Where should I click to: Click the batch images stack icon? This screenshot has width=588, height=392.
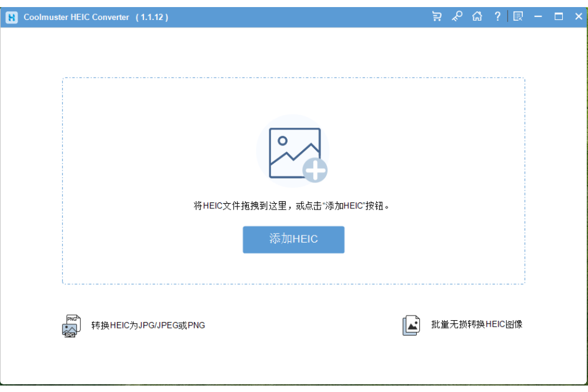[x=411, y=325]
